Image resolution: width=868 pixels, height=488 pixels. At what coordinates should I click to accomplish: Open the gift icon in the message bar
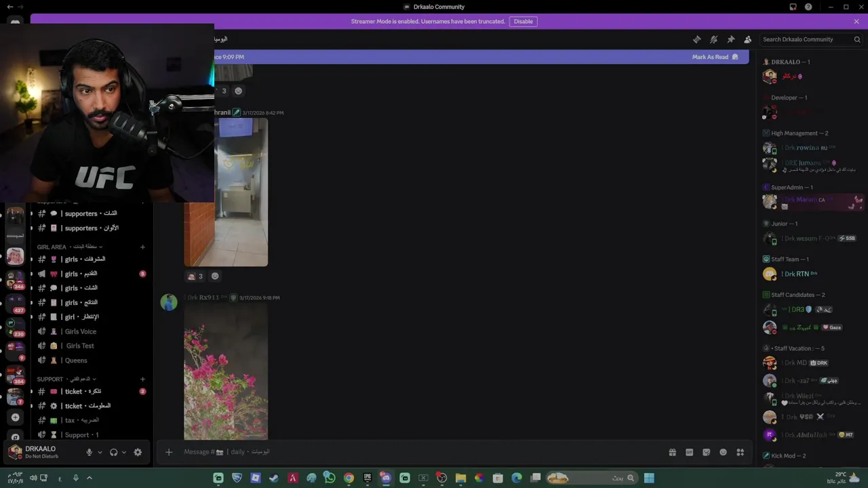(x=672, y=452)
